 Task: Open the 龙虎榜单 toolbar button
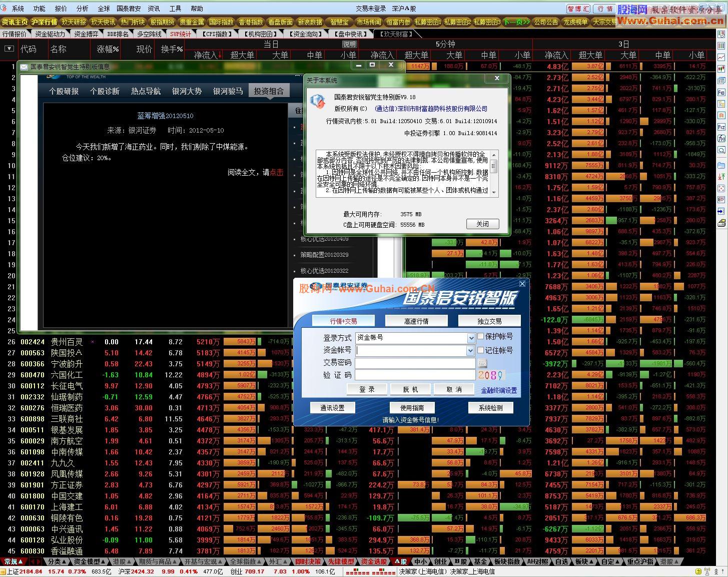575,22
